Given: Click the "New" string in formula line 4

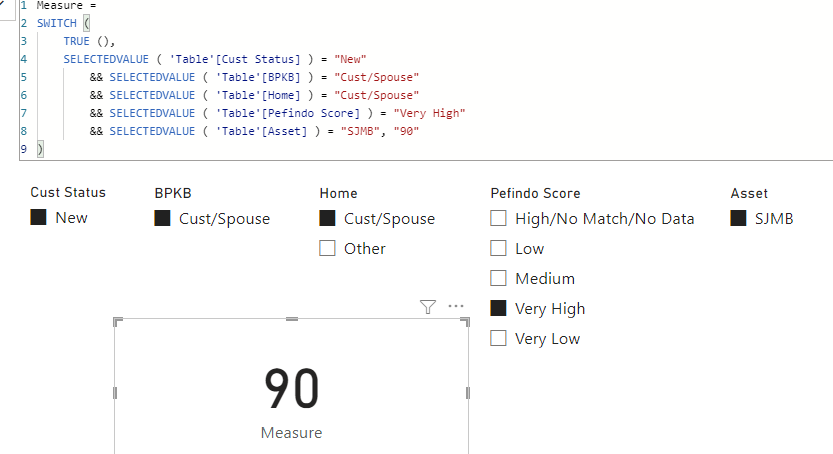Looking at the screenshot, I should coord(350,59).
